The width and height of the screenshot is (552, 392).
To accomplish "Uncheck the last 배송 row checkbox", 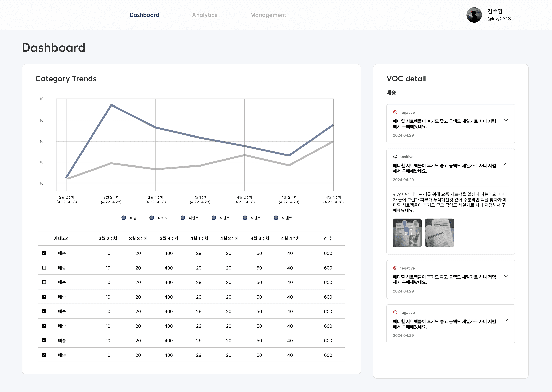I will pos(44,355).
